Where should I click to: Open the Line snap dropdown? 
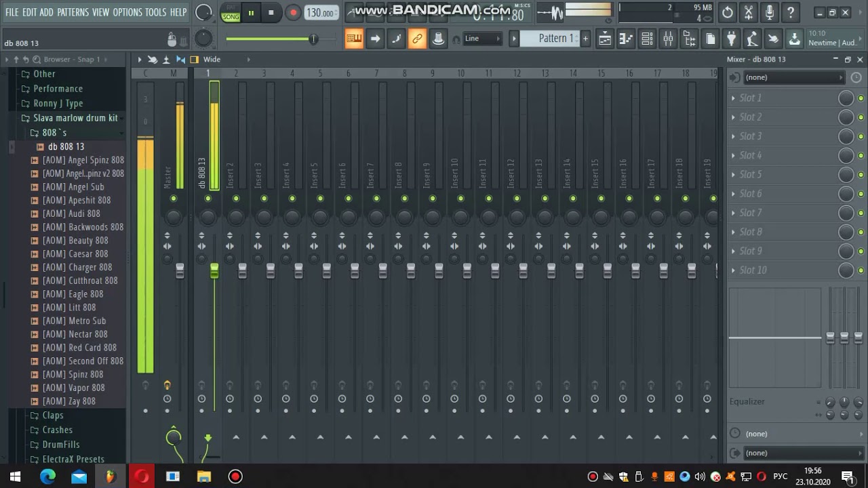tap(483, 39)
